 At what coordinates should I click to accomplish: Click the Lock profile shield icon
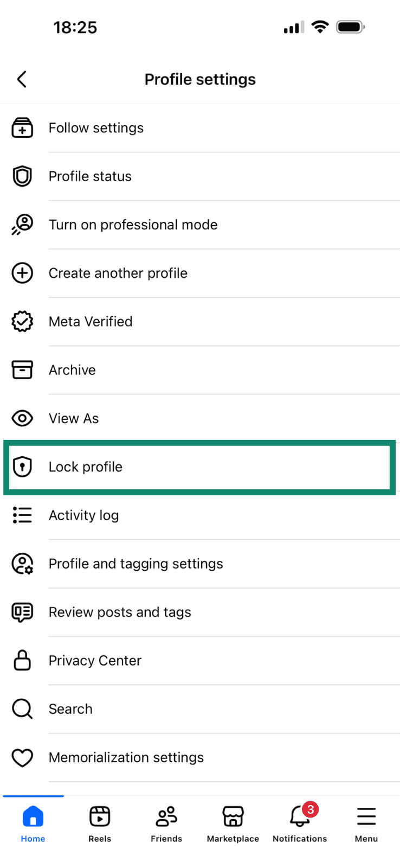pos(22,467)
